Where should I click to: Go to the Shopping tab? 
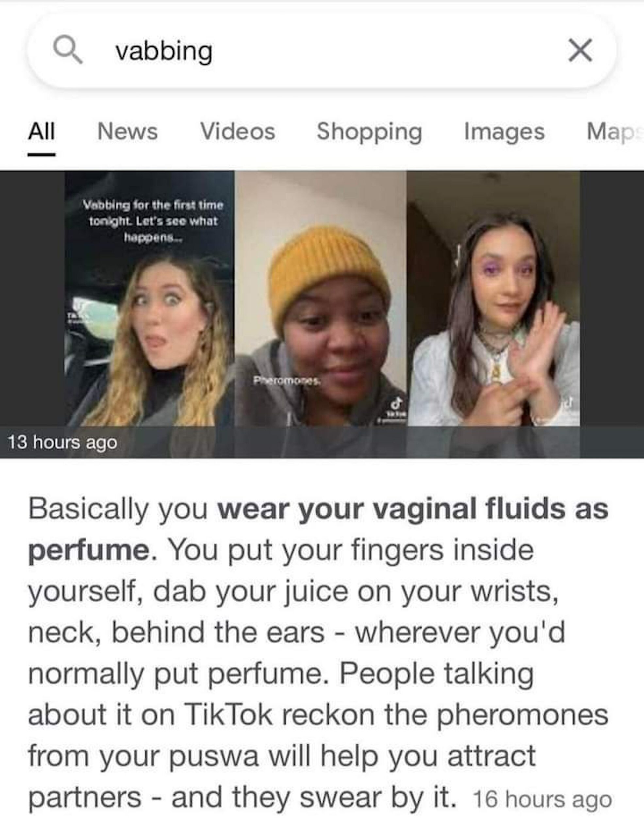point(370,132)
